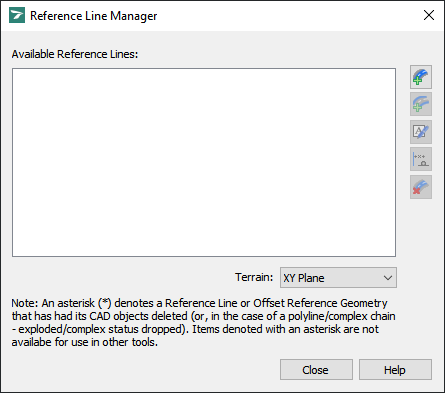Select the Add Offset Reference Geometry icon
The height and width of the screenshot is (393, 445).
421,104
